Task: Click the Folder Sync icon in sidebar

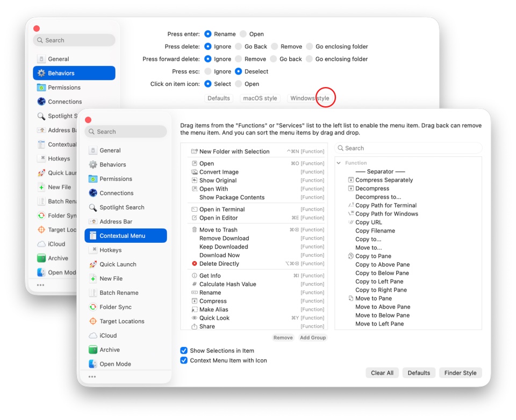Action: point(93,307)
